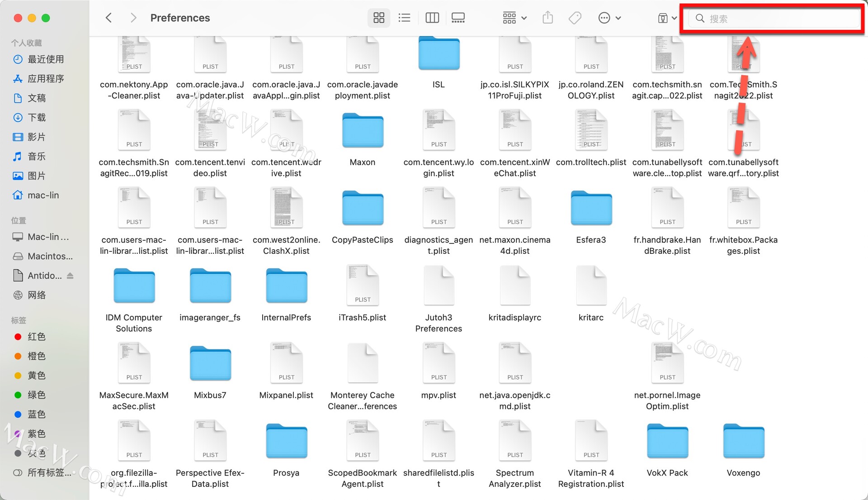Click the Share toolbar icon
The image size is (868, 500).
click(x=547, y=18)
